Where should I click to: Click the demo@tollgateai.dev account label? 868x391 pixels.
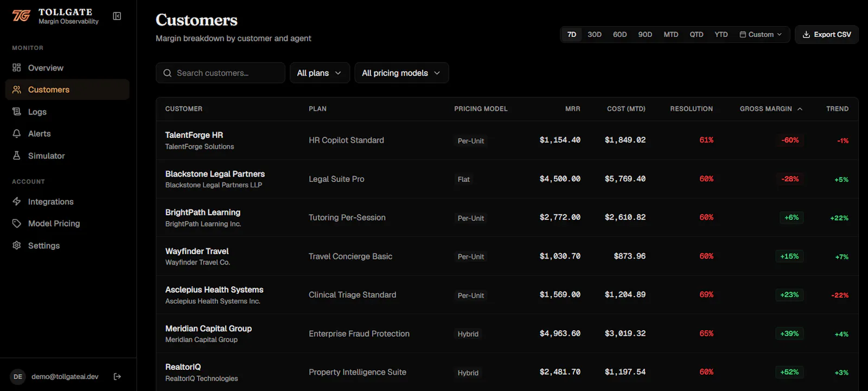point(65,376)
